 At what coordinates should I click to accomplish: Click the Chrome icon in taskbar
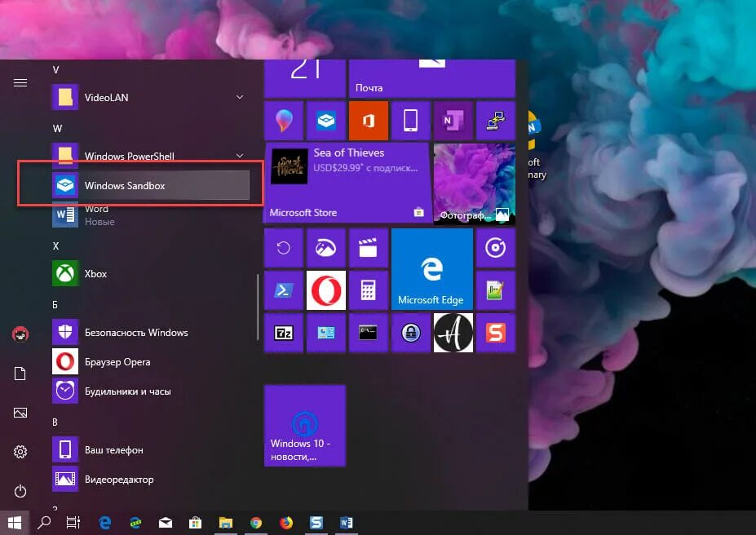pyautogui.click(x=256, y=523)
